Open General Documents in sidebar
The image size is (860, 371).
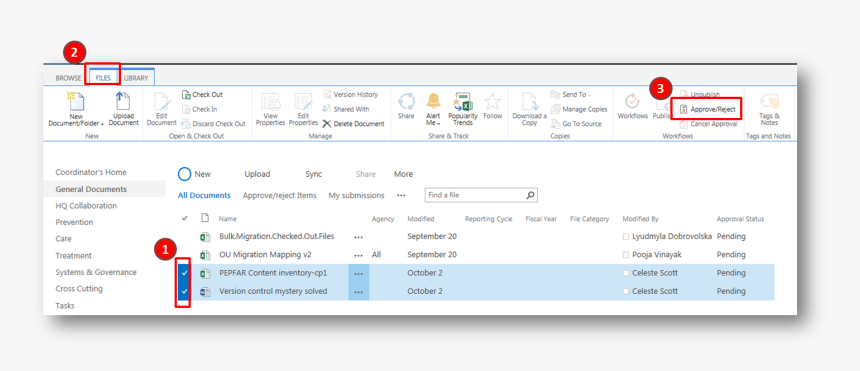coord(91,189)
